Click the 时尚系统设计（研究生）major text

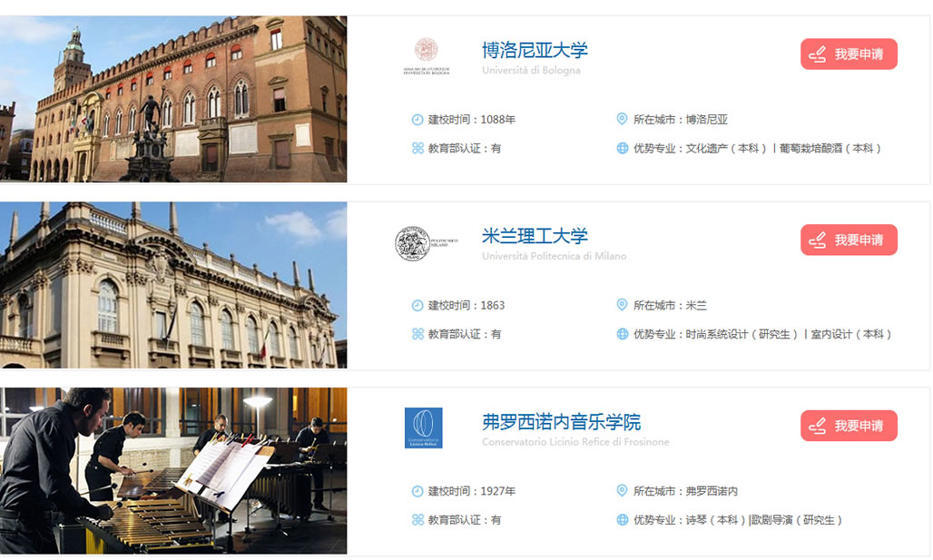[x=742, y=334]
